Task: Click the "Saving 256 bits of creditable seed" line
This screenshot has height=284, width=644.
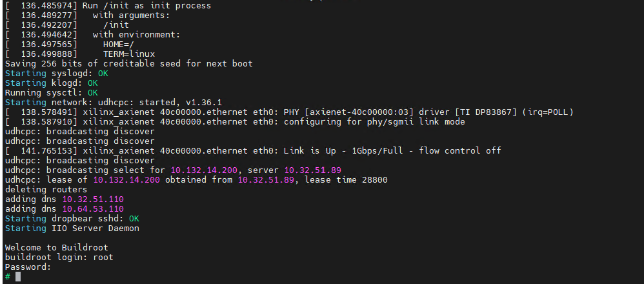Action: 128,64
